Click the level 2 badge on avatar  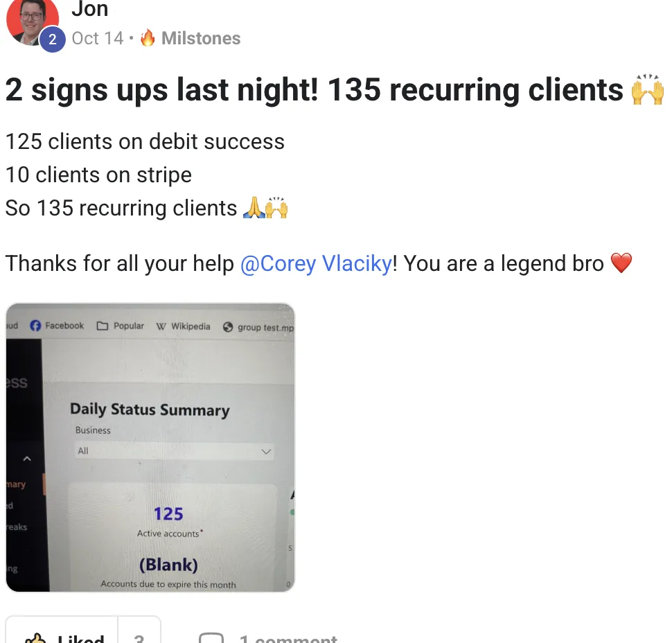[x=52, y=39]
